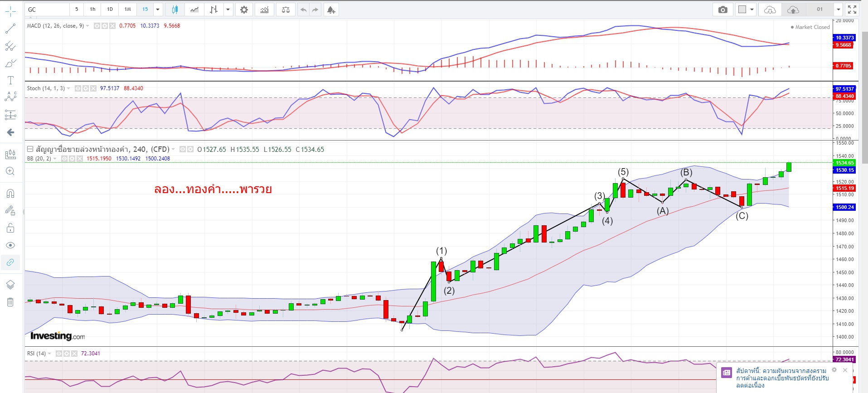Click the GC symbol search field
868x393 pixels.
47,10
